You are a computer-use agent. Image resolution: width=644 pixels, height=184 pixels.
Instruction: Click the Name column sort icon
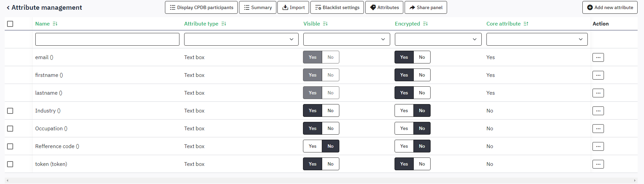pos(55,24)
